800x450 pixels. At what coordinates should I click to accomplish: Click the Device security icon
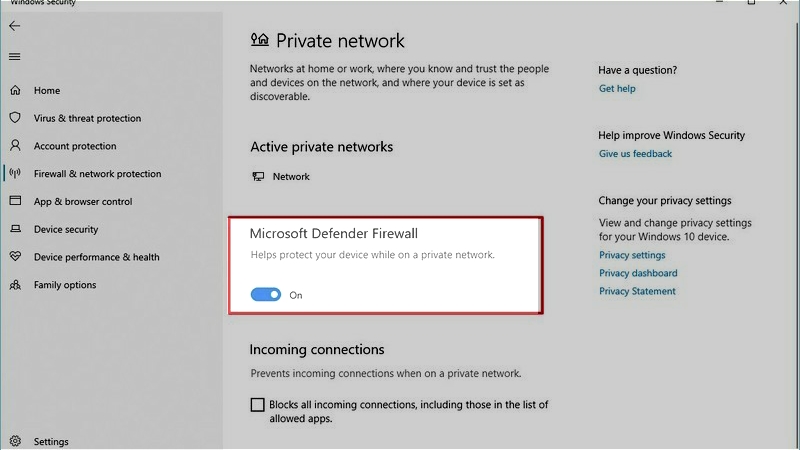click(x=15, y=229)
